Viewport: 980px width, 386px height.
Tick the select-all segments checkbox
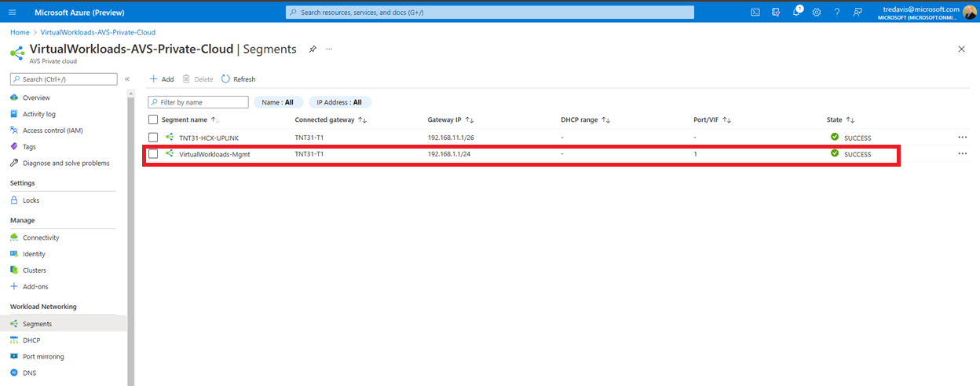153,119
